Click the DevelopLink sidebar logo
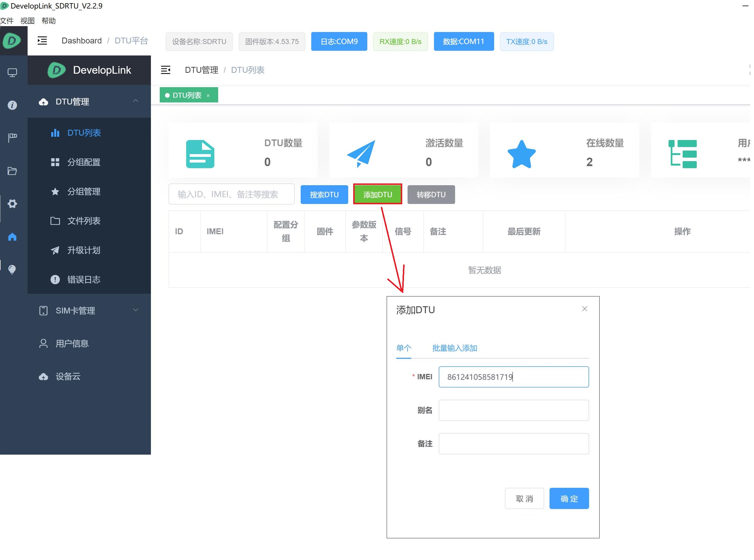Screen dimensions: 754x560 pyautogui.click(x=89, y=70)
